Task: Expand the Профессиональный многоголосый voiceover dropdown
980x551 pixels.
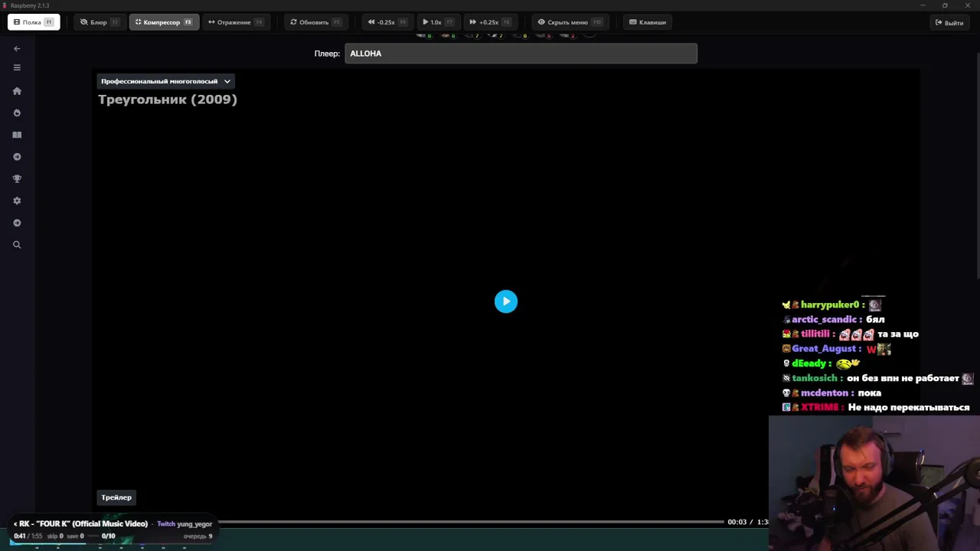Action: tap(165, 81)
